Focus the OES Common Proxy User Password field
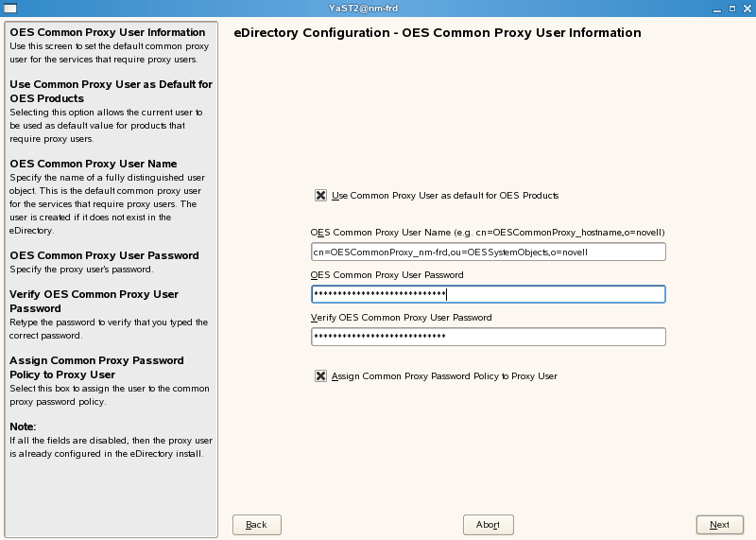 489,294
